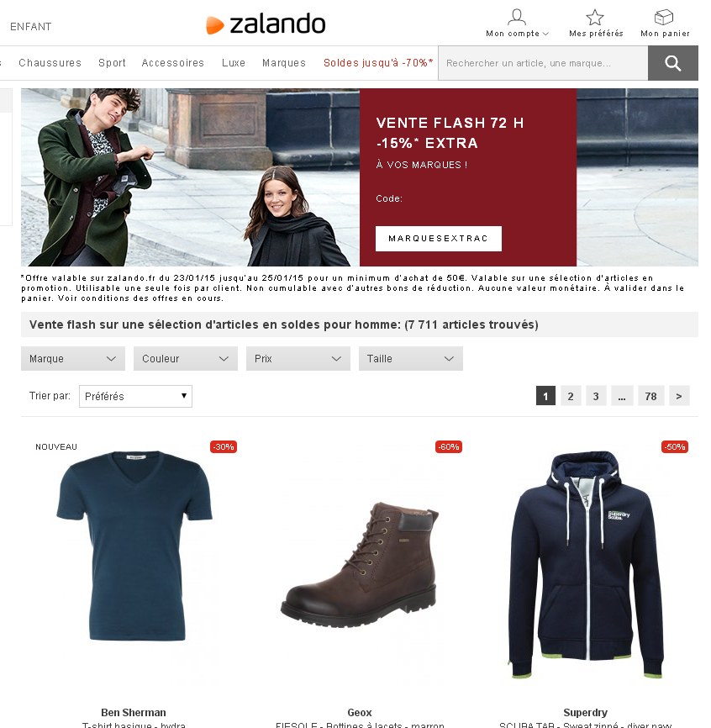
Task: Open the Soldes jusqu'à -70% menu
Action: click(x=378, y=63)
